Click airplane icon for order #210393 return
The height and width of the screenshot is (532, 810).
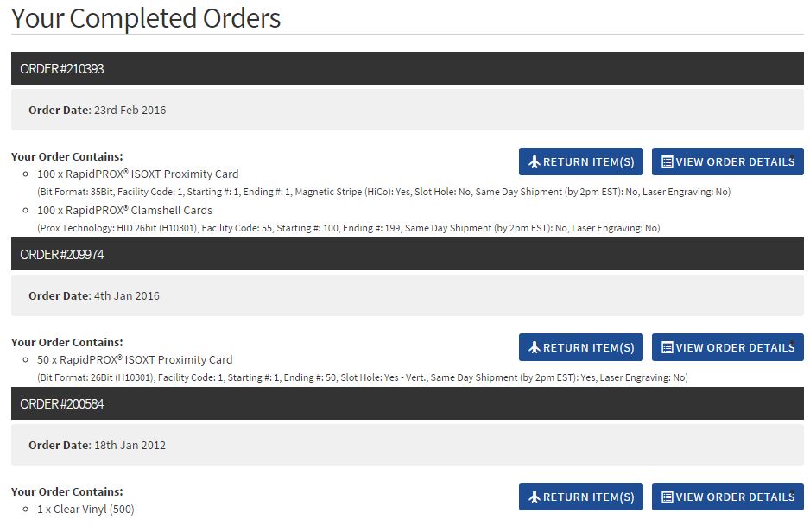[535, 161]
